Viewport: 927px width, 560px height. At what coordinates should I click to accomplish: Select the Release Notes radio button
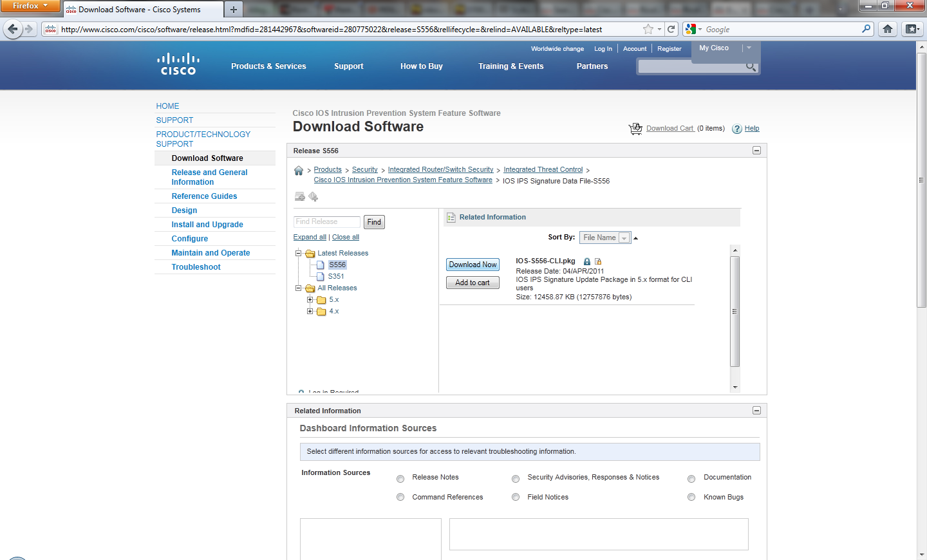(400, 478)
